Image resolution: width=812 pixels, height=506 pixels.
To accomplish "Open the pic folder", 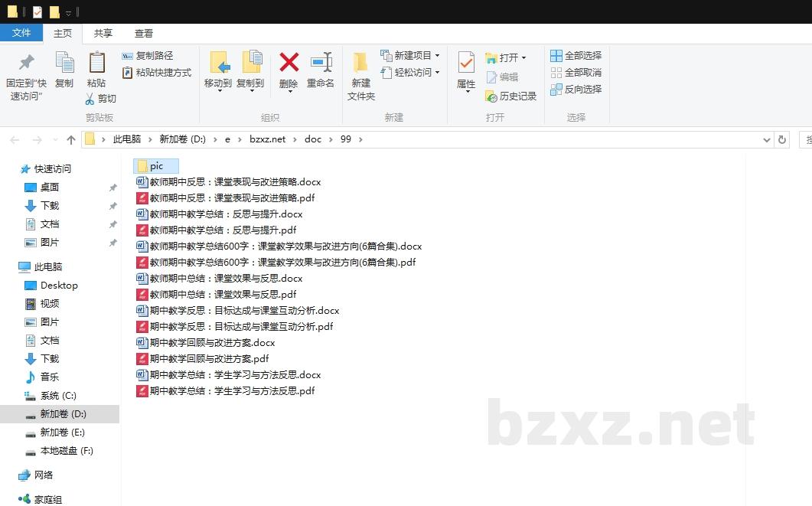I will [155, 166].
